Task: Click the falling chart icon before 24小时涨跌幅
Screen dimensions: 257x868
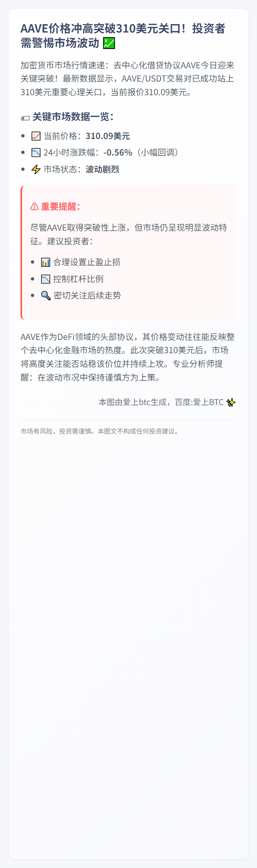Action: (36, 153)
